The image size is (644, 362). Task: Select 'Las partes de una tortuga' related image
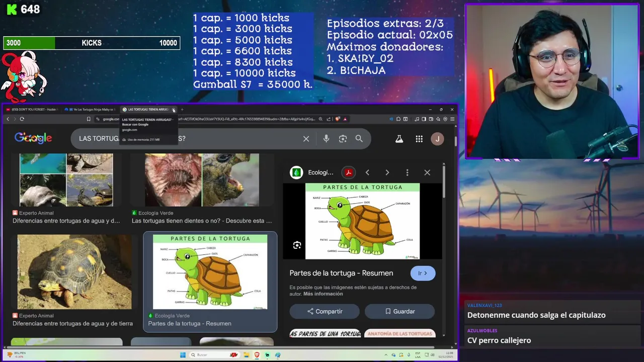pos(325,333)
